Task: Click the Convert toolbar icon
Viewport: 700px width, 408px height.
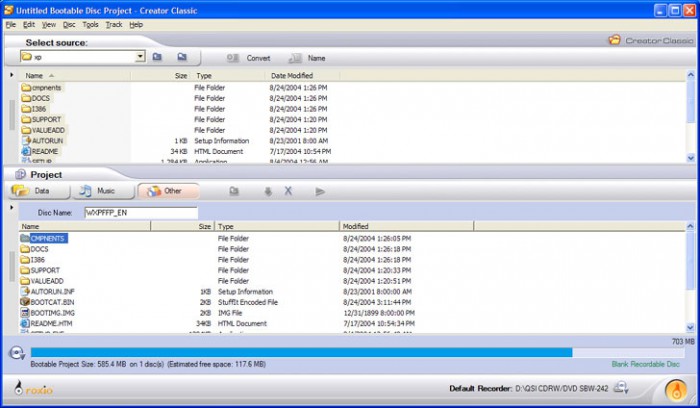Action: tap(233, 58)
